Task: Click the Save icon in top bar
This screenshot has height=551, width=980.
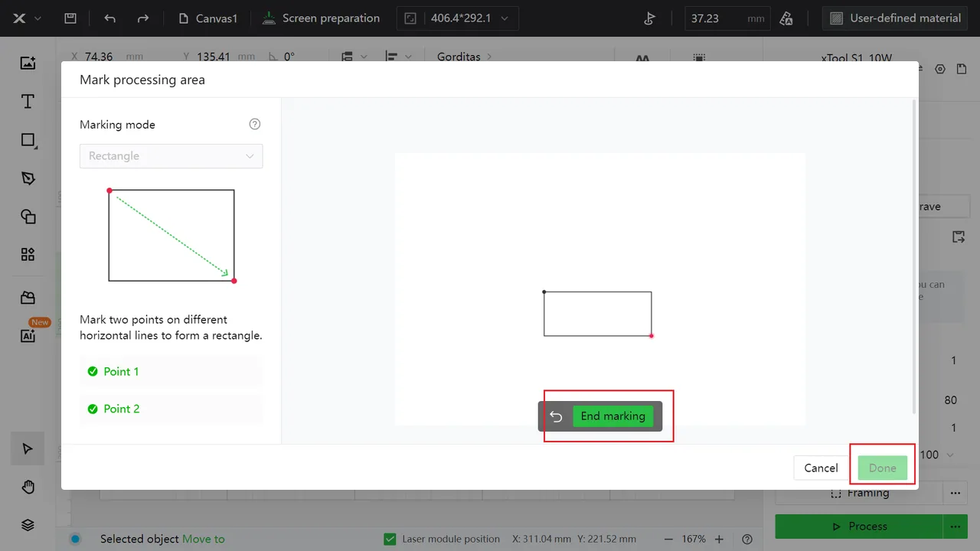Action: coord(70,18)
